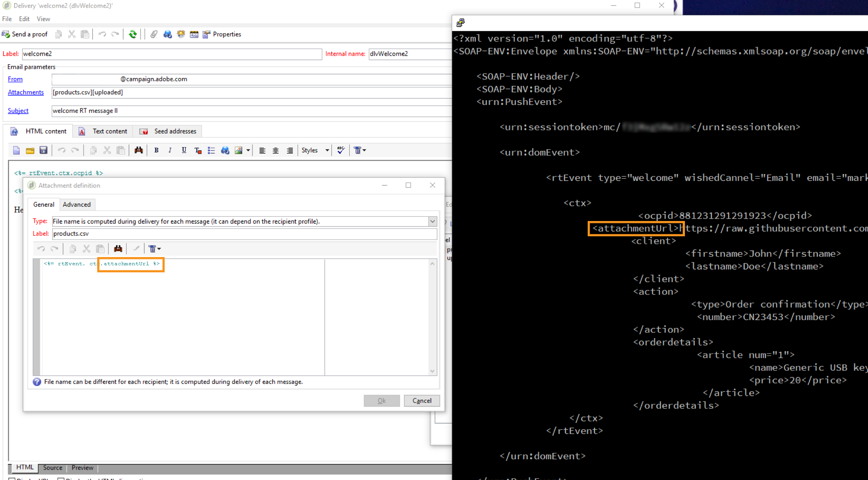Center-align text with the center align icon
Image resolution: width=868 pixels, height=480 pixels.
[276, 150]
